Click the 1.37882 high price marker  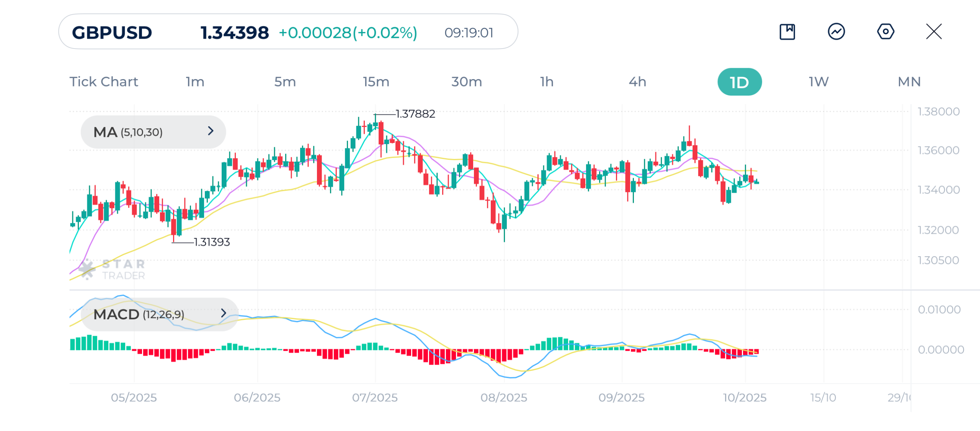(415, 114)
